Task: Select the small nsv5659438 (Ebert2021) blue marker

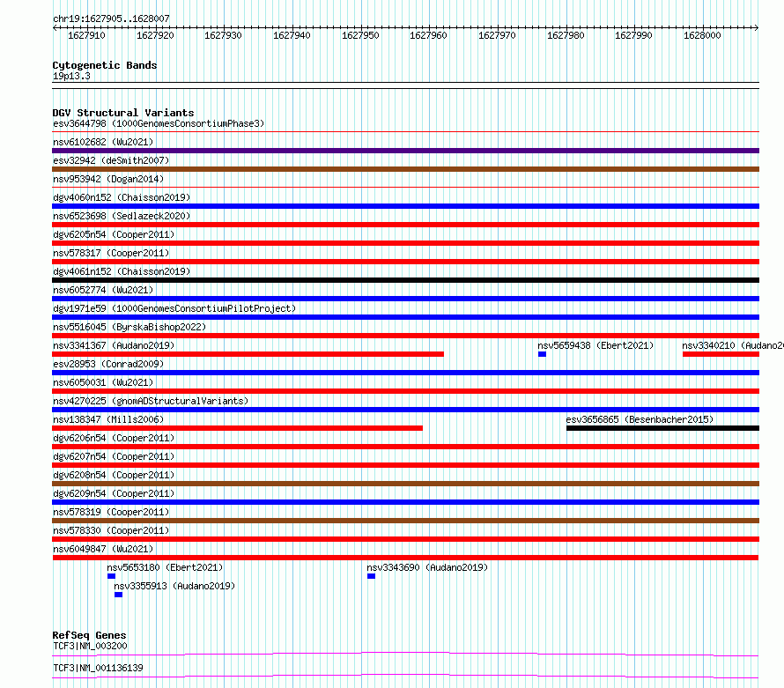Action: [x=542, y=354]
